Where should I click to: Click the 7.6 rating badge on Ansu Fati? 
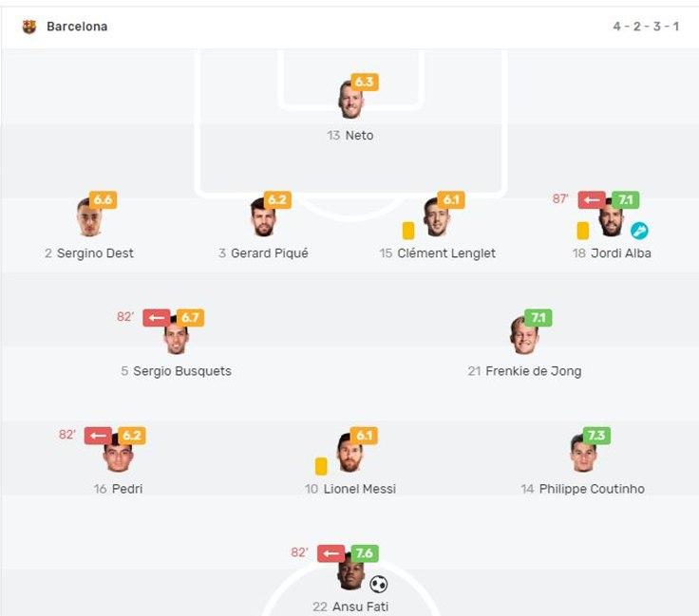[364, 553]
